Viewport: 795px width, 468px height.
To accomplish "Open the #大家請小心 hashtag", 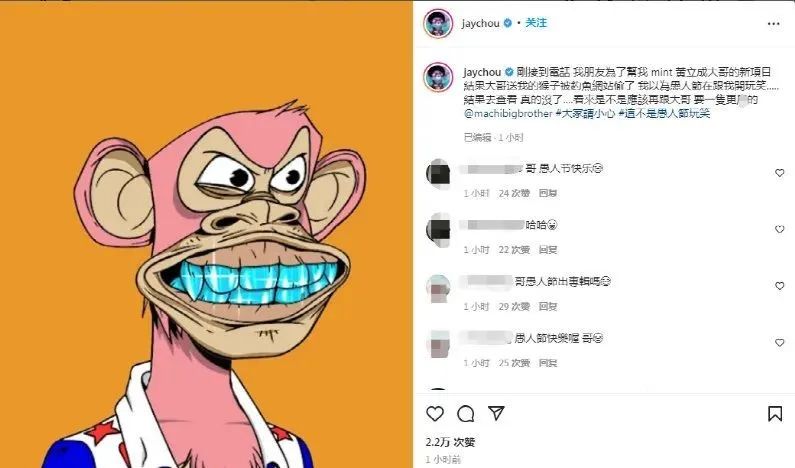I will pyautogui.click(x=586, y=114).
